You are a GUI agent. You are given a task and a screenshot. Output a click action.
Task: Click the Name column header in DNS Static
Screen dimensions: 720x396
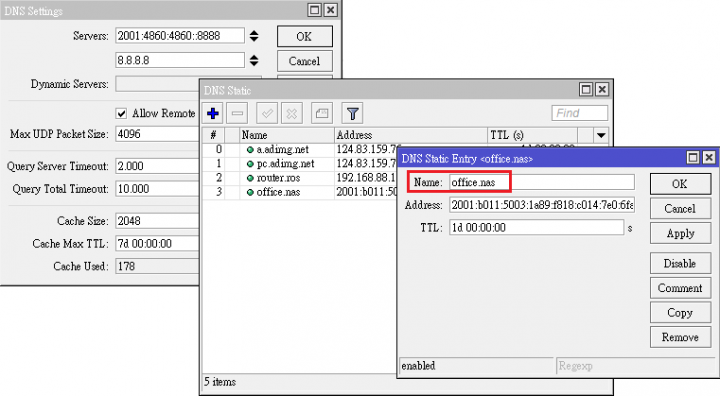[287, 135]
